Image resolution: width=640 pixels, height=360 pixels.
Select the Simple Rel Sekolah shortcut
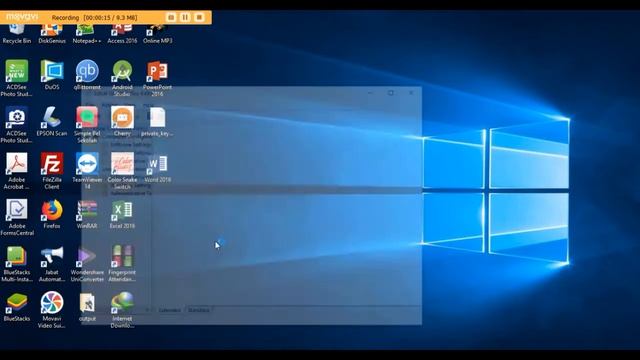click(x=87, y=124)
